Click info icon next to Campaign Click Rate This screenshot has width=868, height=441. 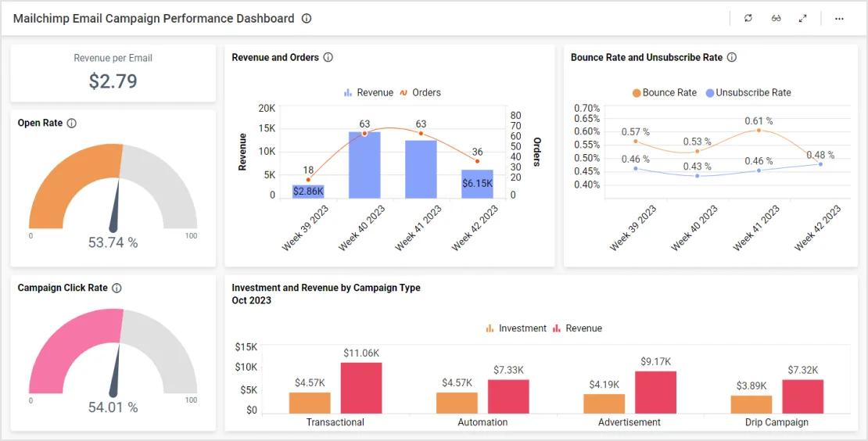[x=117, y=288]
